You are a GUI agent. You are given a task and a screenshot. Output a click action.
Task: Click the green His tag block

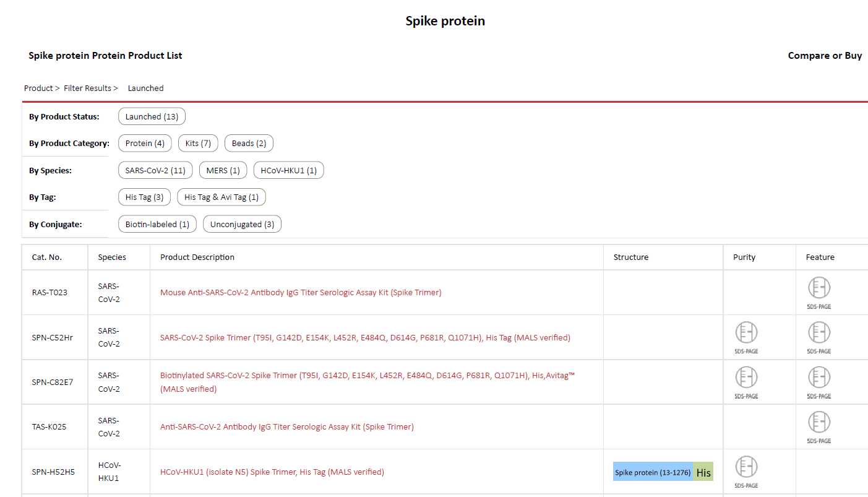[703, 472]
